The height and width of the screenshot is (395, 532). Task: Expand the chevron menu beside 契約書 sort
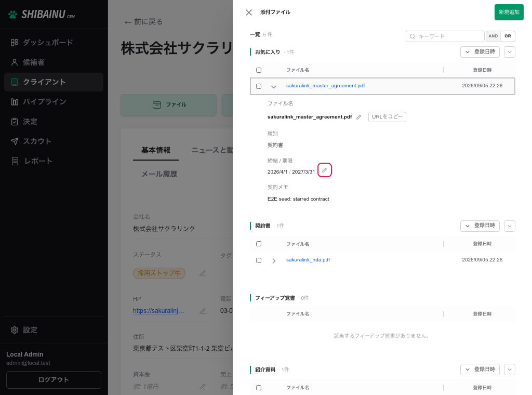510,226
